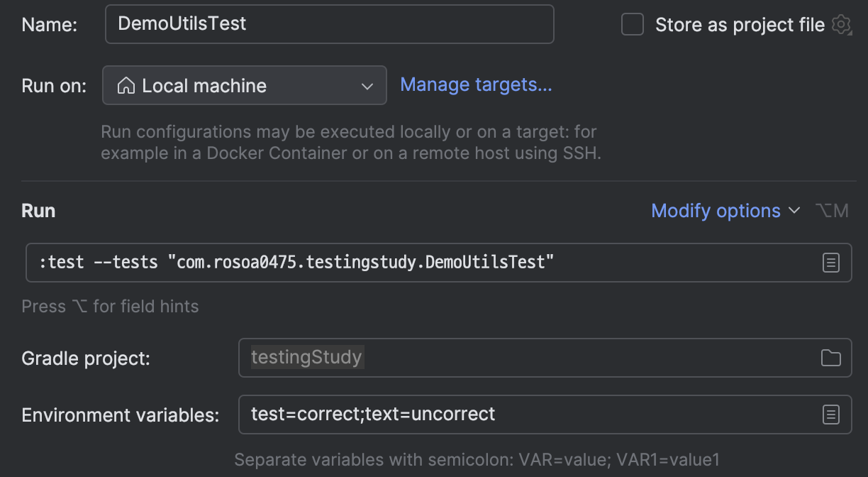Viewport: 868px width, 477px height.
Task: Click the Run on label
Action: (x=54, y=87)
